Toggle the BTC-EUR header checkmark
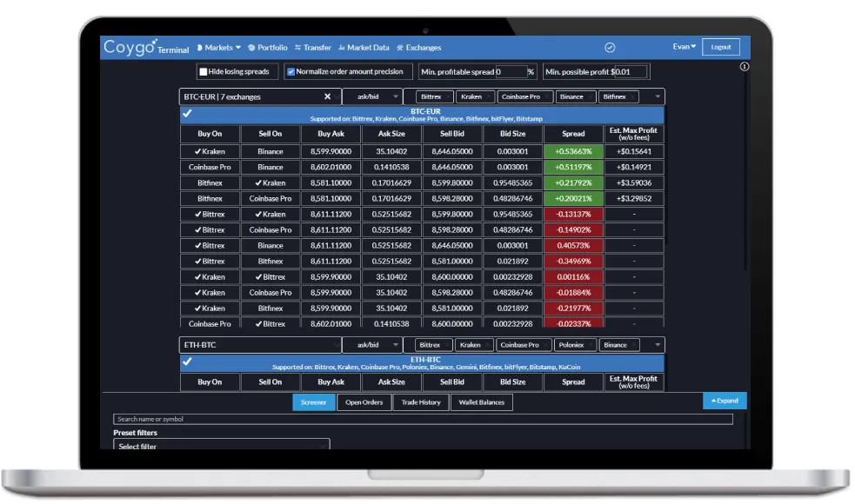 (x=187, y=113)
